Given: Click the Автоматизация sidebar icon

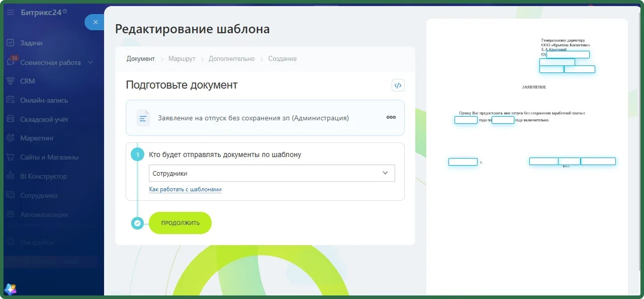Looking at the screenshot, I should click(x=10, y=214).
